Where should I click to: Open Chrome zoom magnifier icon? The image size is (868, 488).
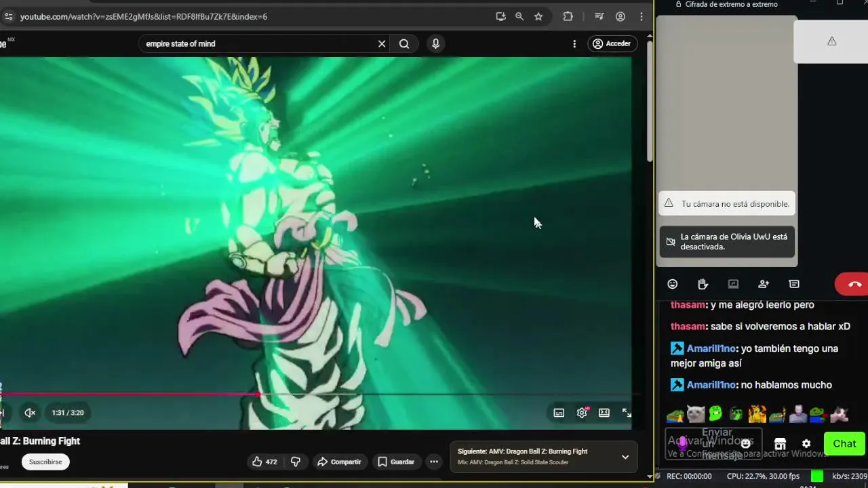tap(519, 16)
